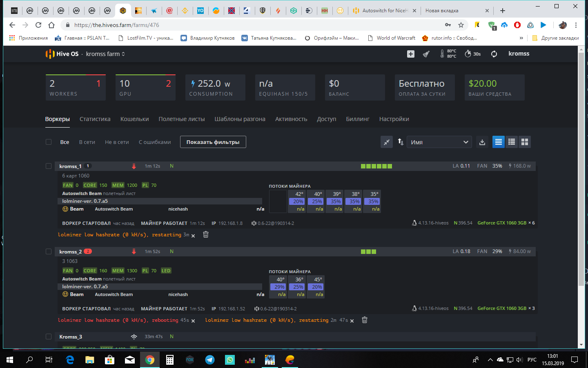Switch to grid tile view layout
The width and height of the screenshot is (588, 368).
(x=525, y=142)
